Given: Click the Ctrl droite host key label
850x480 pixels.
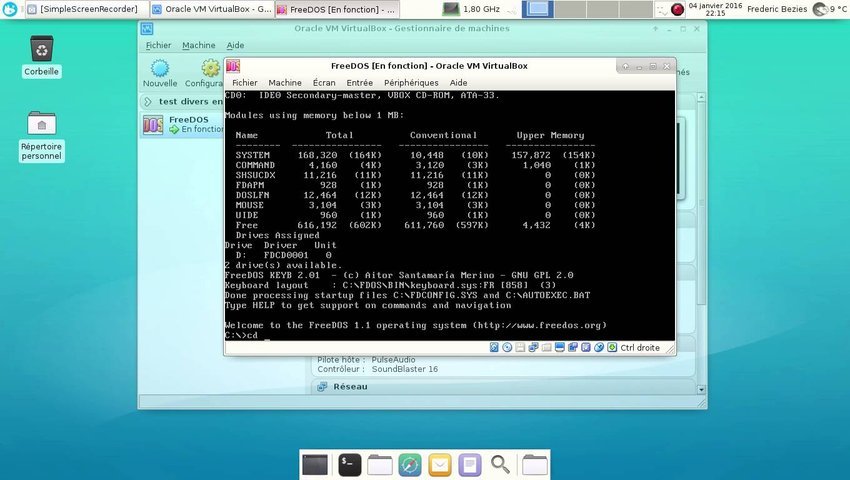Looking at the screenshot, I should [640, 348].
